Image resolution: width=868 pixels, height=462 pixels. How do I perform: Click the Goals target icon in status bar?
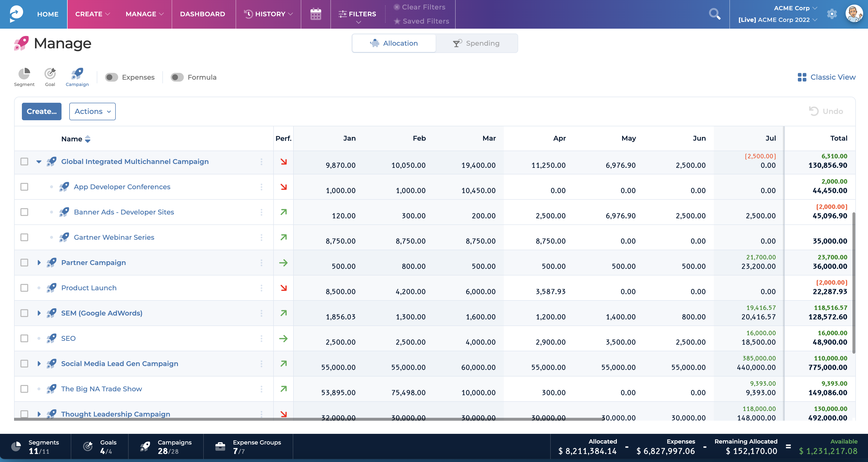tap(88, 446)
